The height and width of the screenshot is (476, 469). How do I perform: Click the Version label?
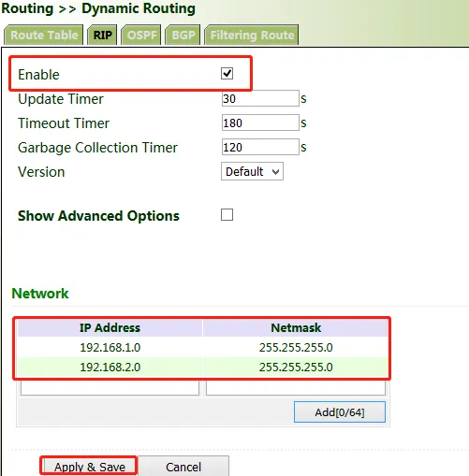pos(41,172)
